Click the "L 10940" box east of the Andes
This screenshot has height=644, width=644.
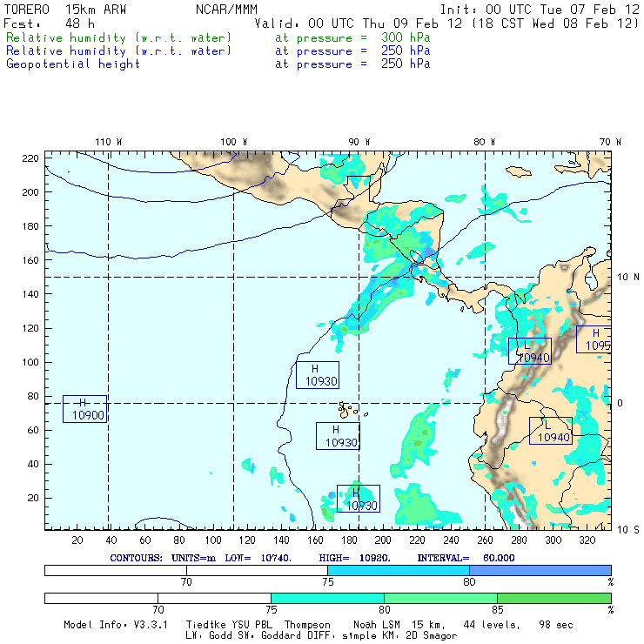[x=550, y=431]
